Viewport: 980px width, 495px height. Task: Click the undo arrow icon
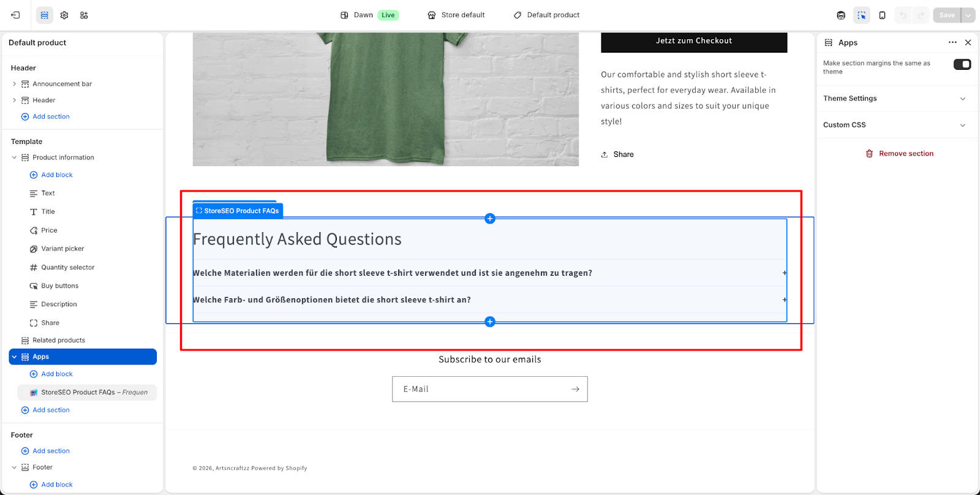903,15
